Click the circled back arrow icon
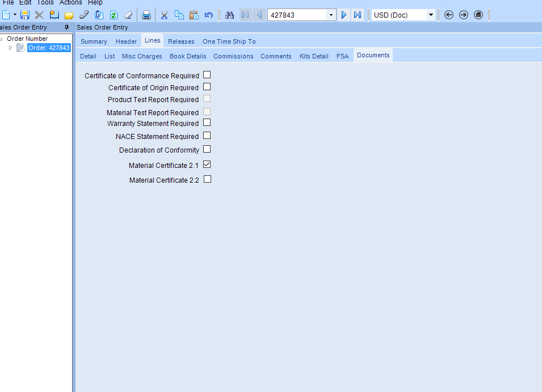542x392 pixels. pyautogui.click(x=449, y=15)
